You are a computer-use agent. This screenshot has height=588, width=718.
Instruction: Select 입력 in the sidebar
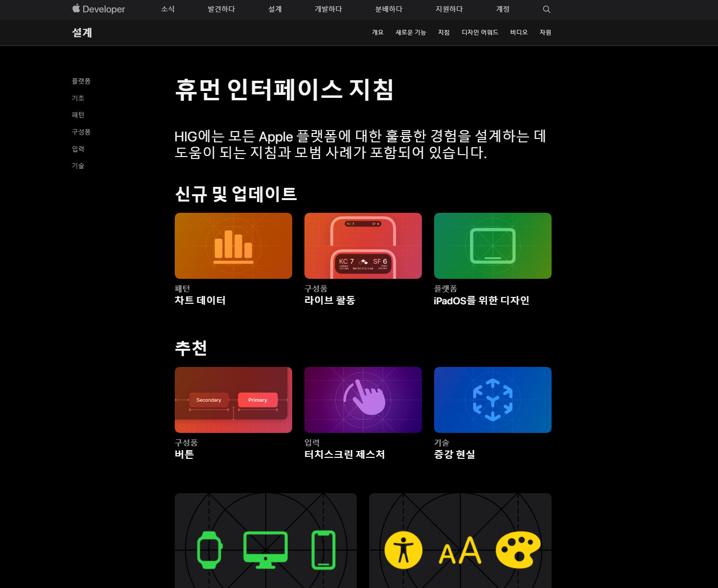point(78,149)
